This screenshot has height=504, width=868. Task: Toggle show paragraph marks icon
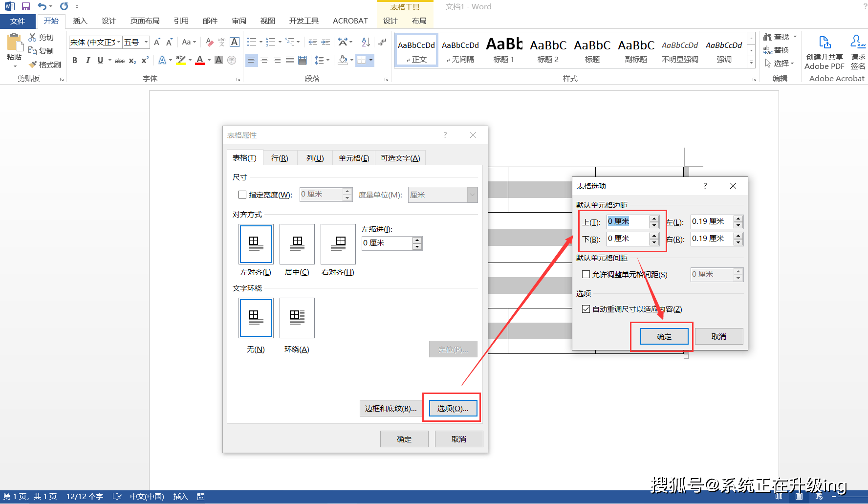(x=382, y=42)
